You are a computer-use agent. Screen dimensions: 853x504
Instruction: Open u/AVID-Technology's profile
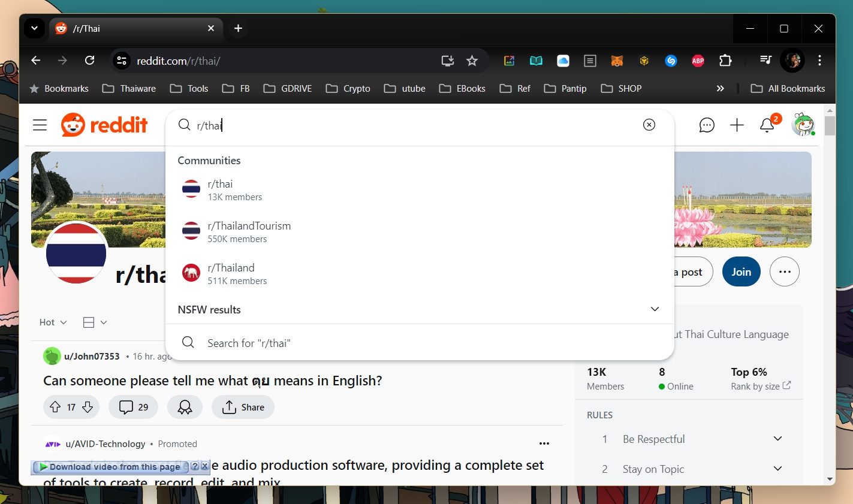106,443
